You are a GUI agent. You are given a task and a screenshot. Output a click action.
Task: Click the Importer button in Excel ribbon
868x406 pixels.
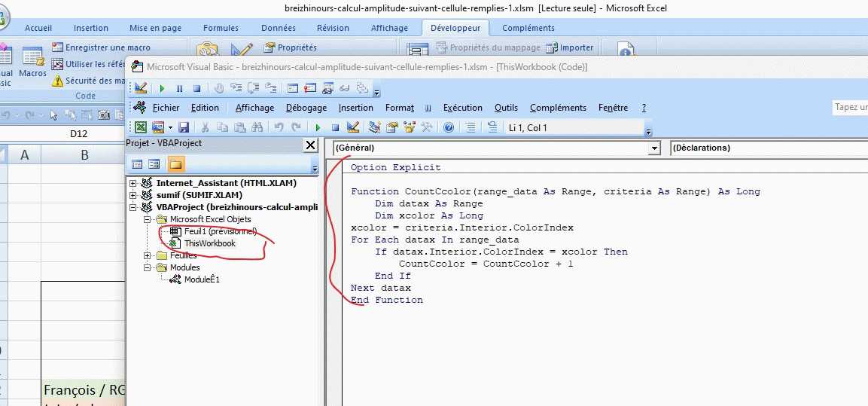570,47
